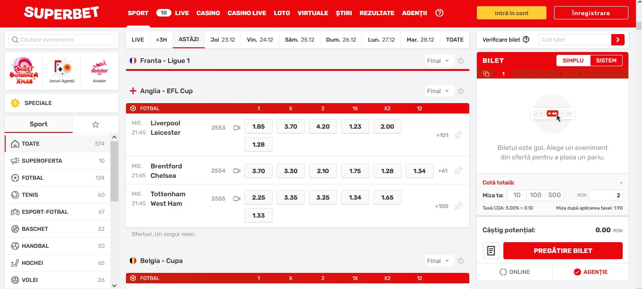
Task: Click the Speciale coin icon
Action: click(x=15, y=103)
